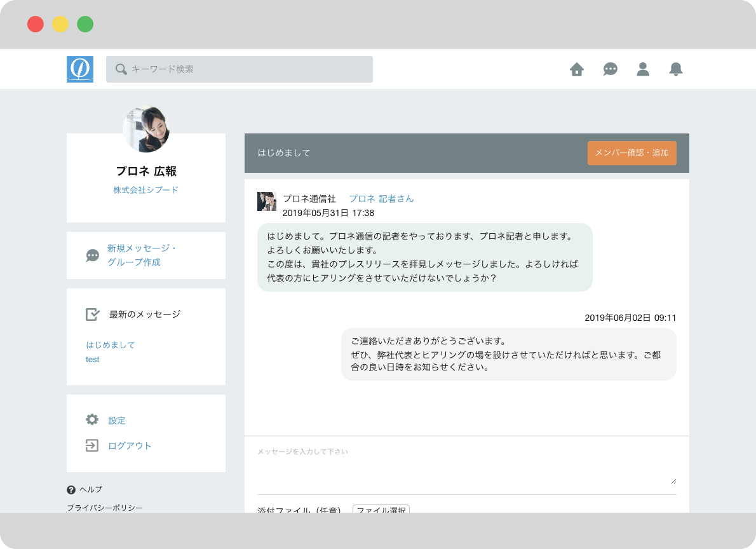Open messages via speech bubble header icon

point(610,69)
